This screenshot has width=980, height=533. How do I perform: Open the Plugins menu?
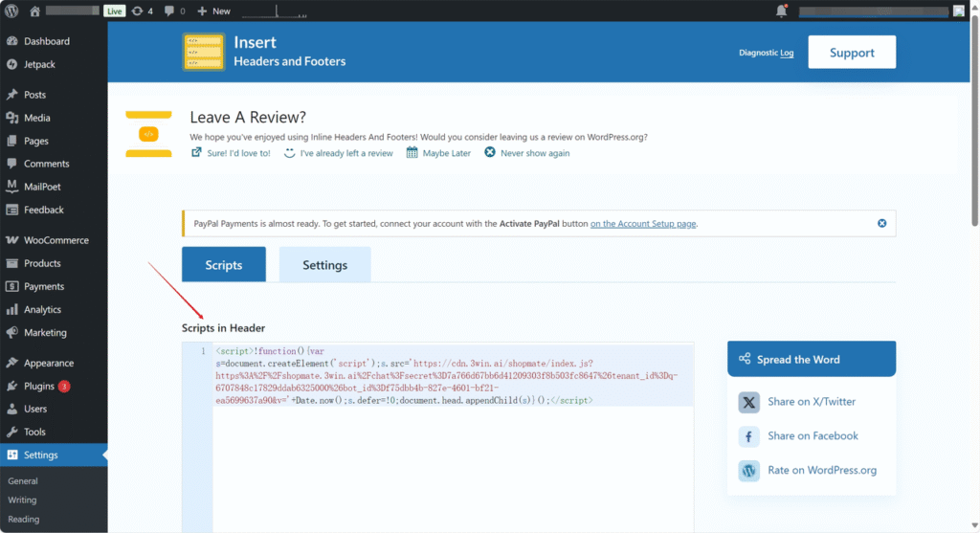coord(38,387)
